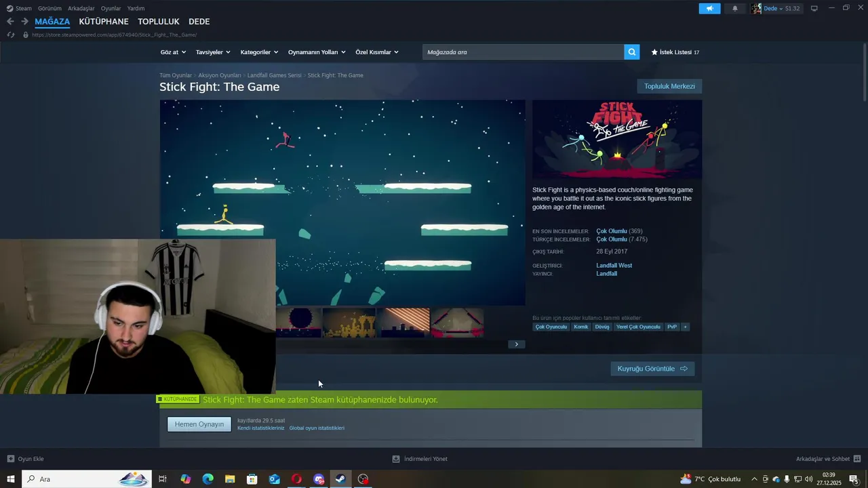The width and height of the screenshot is (868, 488).
Task: Expand the Oynamanın Yolları dropdown
Action: tap(317, 52)
